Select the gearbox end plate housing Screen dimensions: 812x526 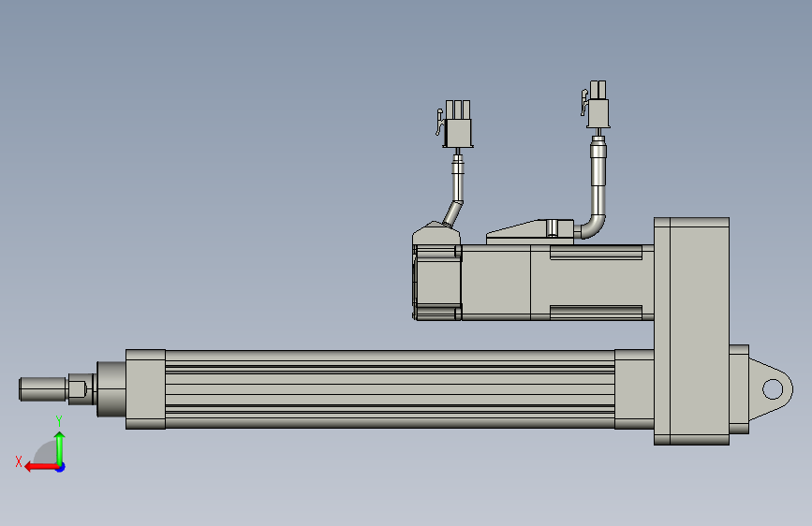692,331
